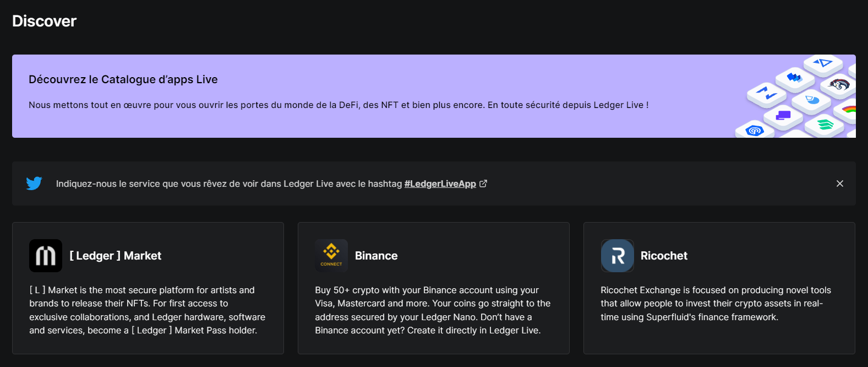Open the Ricochet Exchange card
The image size is (868, 367).
pos(719,288)
